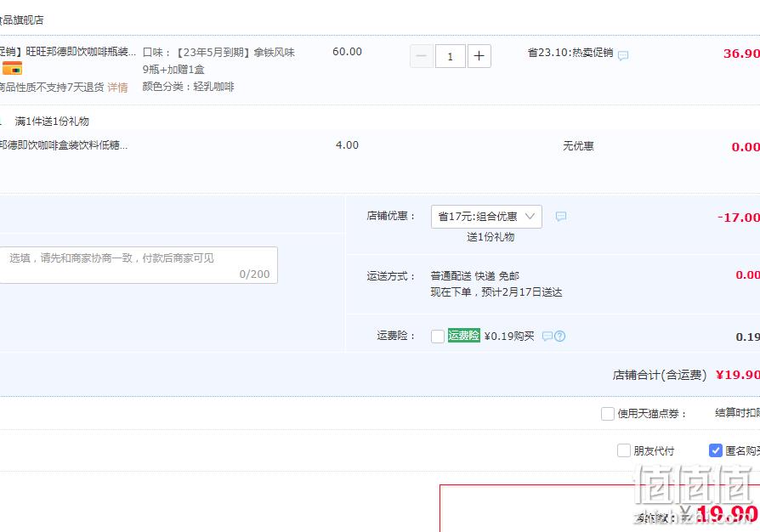Click the comment icon next to the 组合优惠 dropdown
Viewport: 760px width, 532px height.
click(x=561, y=217)
